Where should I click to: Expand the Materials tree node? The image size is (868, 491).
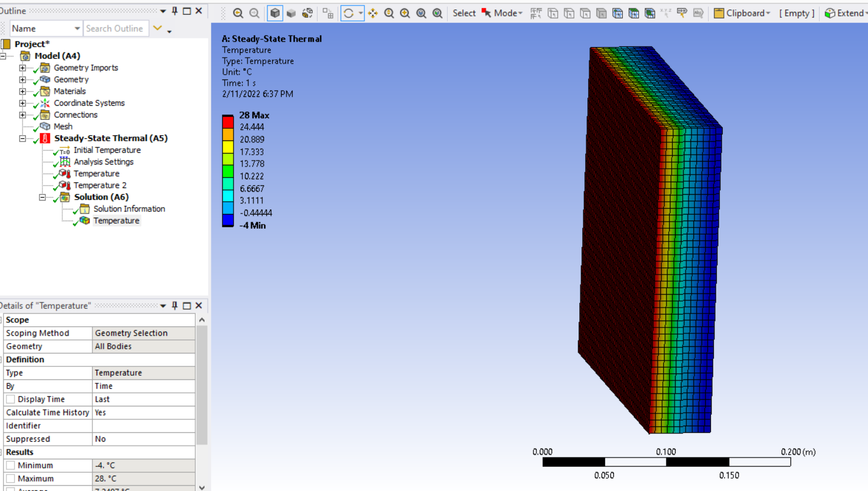point(22,91)
